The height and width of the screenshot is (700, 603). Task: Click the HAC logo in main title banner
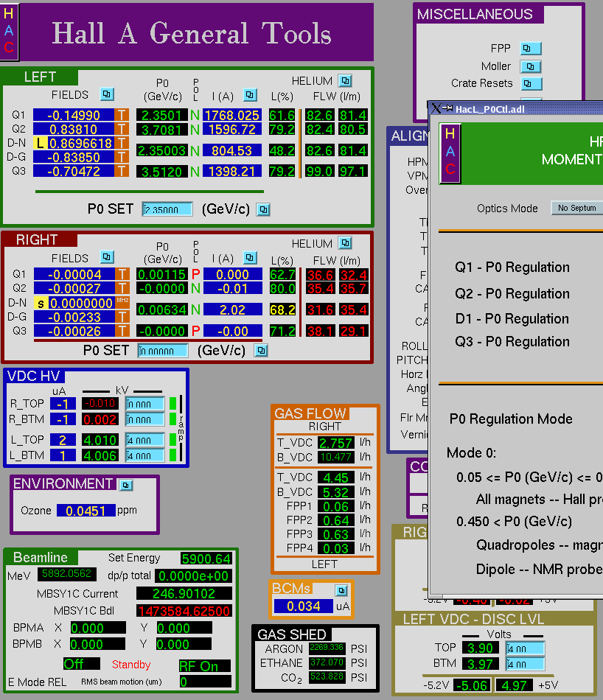tap(9, 31)
